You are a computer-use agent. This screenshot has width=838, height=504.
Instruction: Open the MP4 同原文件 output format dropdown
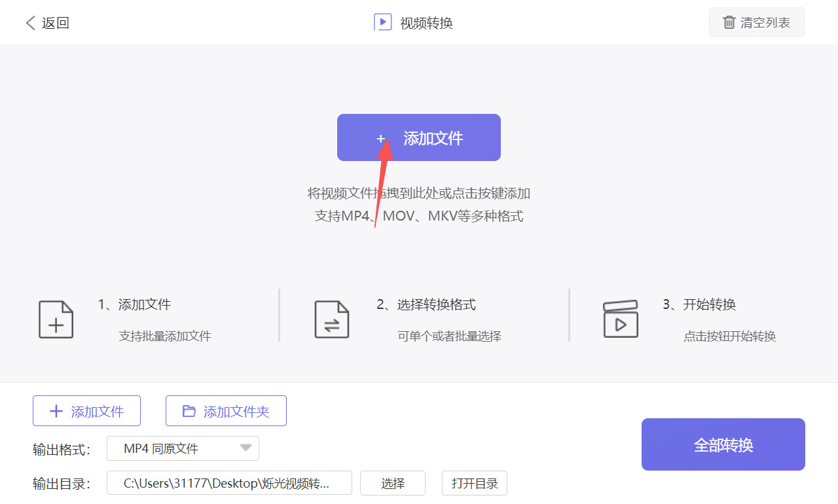[x=183, y=448]
